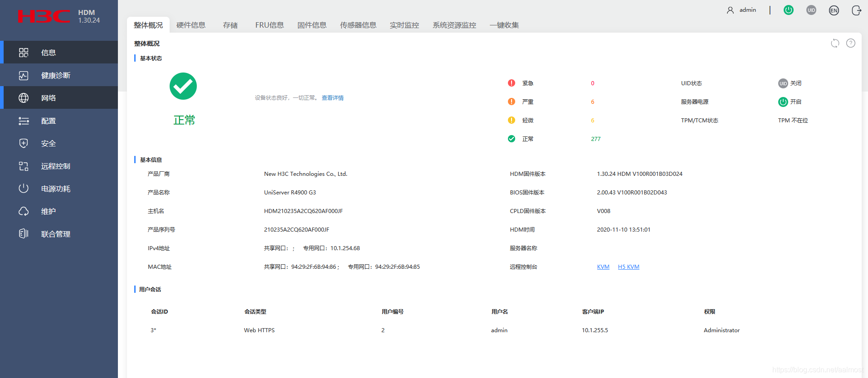Switch to the 实时监控 tab
This screenshot has width=868, height=378.
click(x=405, y=25)
